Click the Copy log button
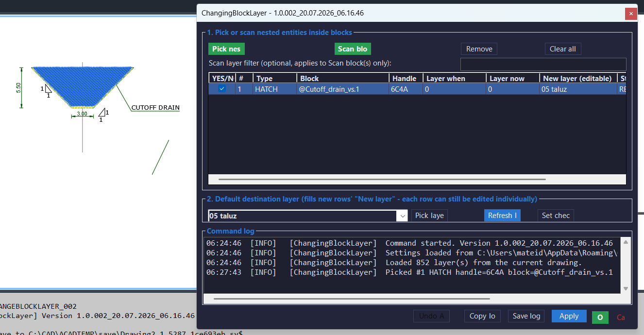Image resolution: width=644 pixels, height=335 pixels. [x=482, y=316]
